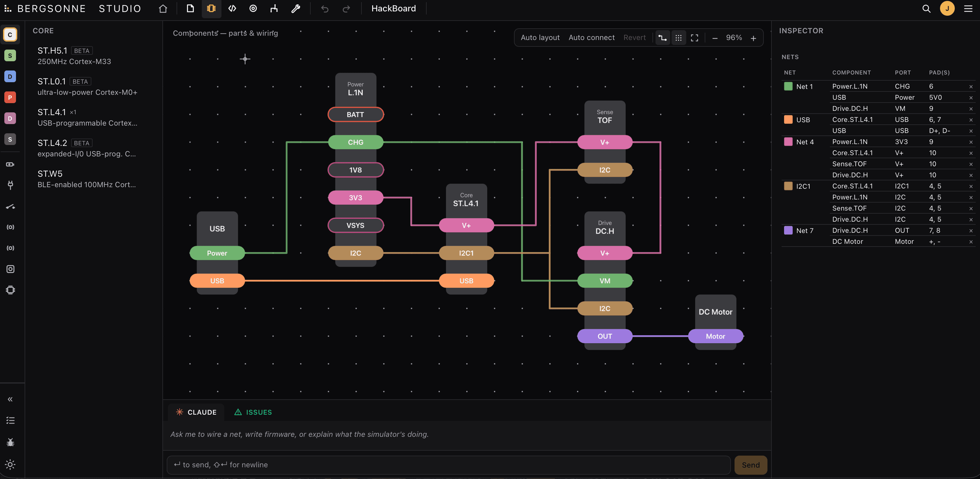
Task: Open the chip category in sidebar
Action: [x=10, y=290]
